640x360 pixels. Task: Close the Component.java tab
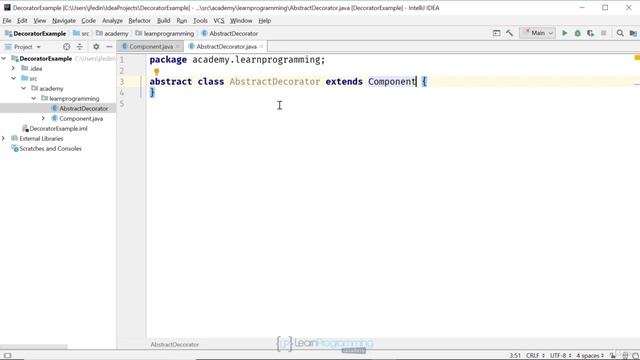(x=178, y=47)
